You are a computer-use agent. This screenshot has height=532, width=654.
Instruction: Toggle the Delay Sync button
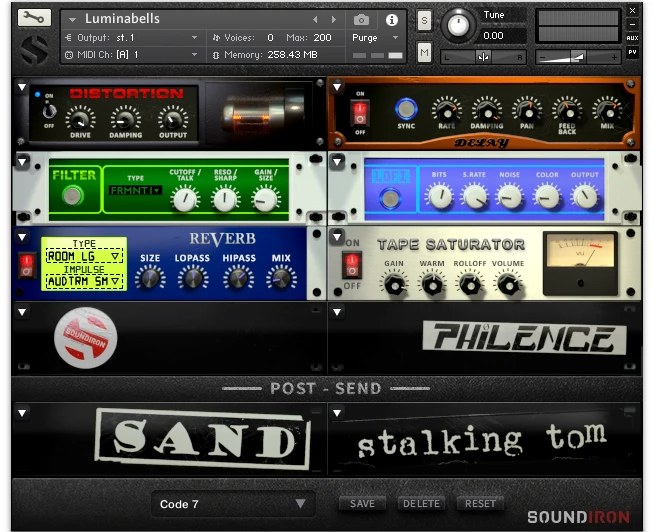point(406,109)
